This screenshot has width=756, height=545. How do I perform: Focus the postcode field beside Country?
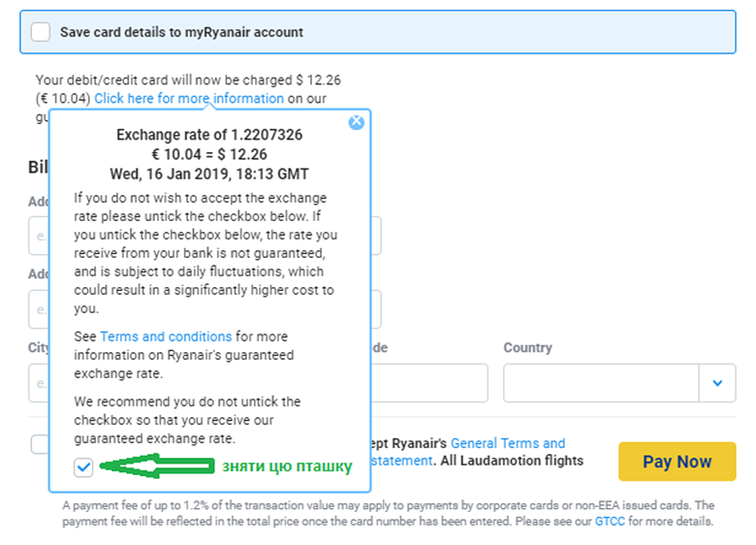(x=428, y=383)
